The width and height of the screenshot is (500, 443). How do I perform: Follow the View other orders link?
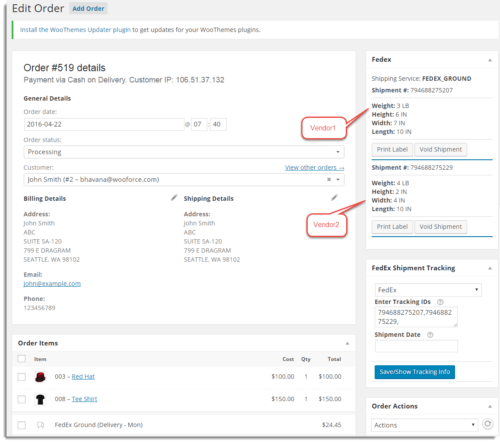tap(314, 168)
